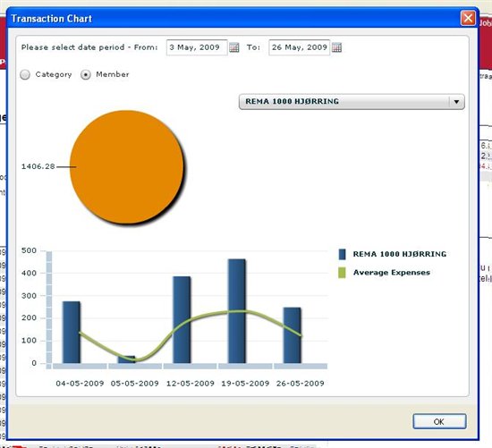Viewport: 492px width, 448px height.
Task: Click the orange pie chart slice
Action: coord(126,166)
